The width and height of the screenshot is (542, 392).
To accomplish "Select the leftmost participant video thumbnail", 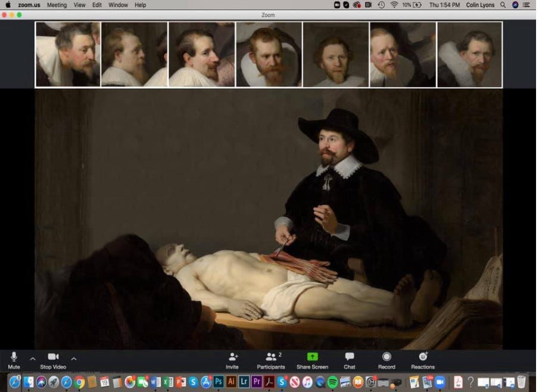I will [x=68, y=54].
